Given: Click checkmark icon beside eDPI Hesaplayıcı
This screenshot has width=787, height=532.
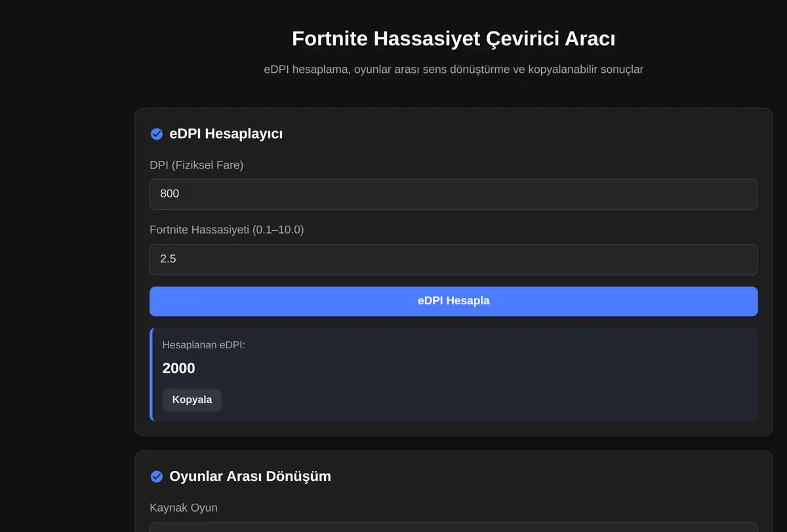Looking at the screenshot, I should [157, 134].
